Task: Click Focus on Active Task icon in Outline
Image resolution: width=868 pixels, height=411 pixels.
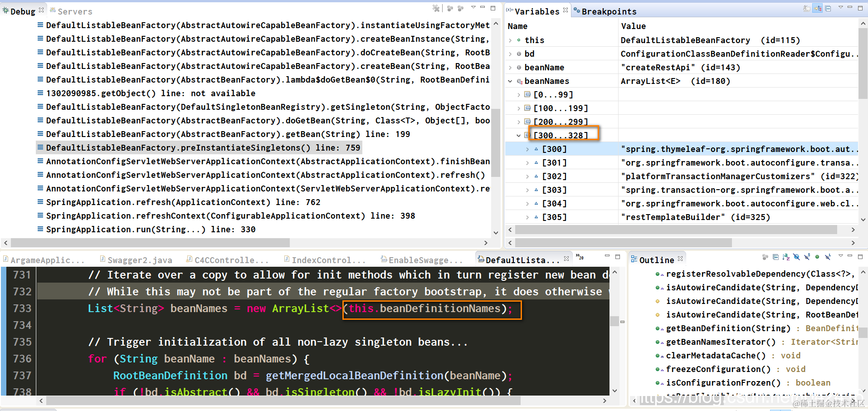Action: (x=765, y=257)
